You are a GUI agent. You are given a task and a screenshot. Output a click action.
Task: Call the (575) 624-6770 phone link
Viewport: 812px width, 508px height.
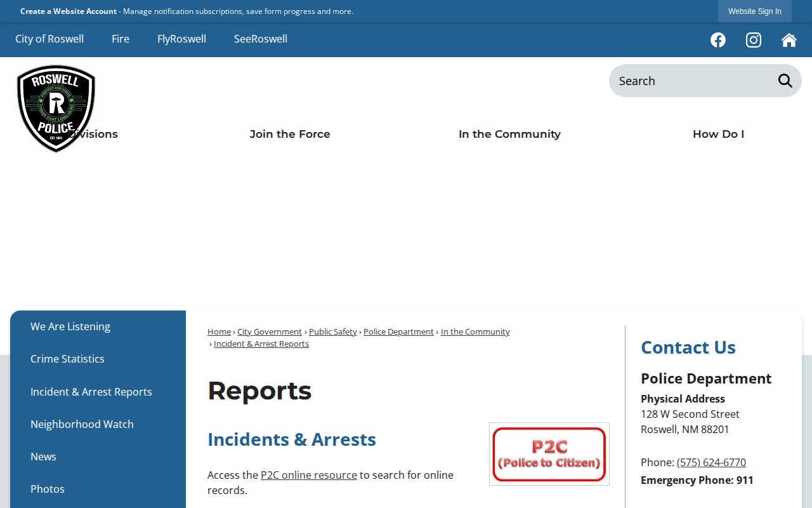pyautogui.click(x=711, y=462)
